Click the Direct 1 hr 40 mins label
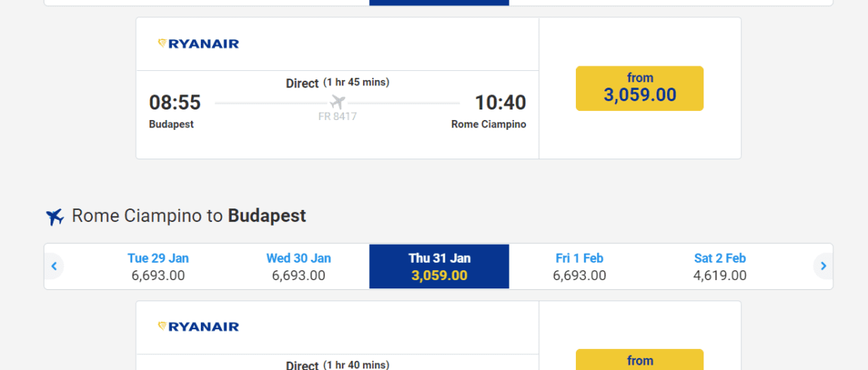 tap(337, 365)
